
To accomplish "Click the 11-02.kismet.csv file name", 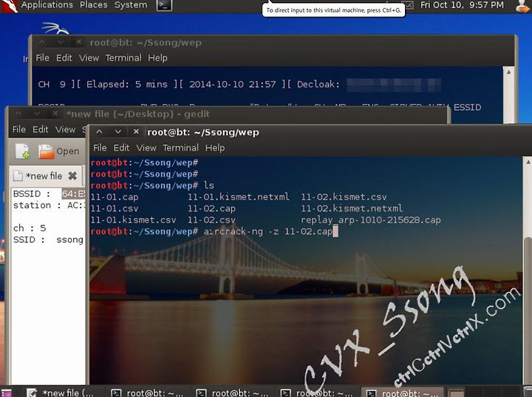I will click(x=344, y=197).
